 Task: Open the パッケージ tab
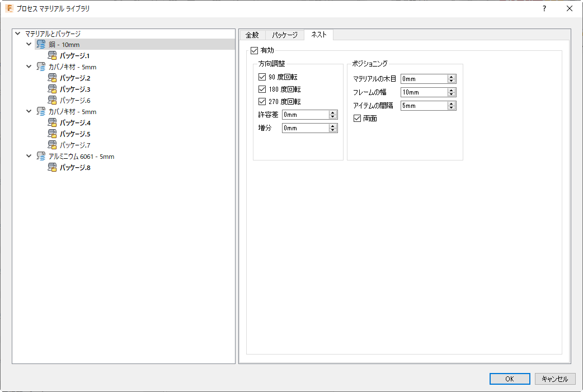[x=284, y=35]
